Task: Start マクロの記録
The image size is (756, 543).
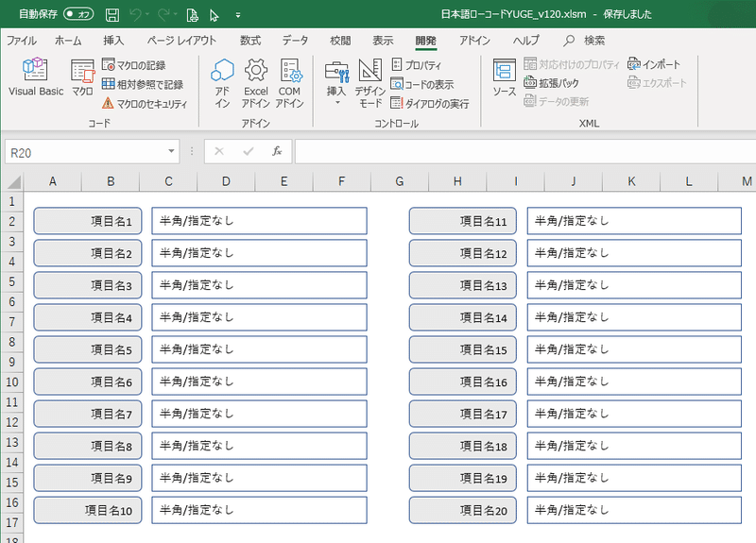Action: click(x=134, y=65)
